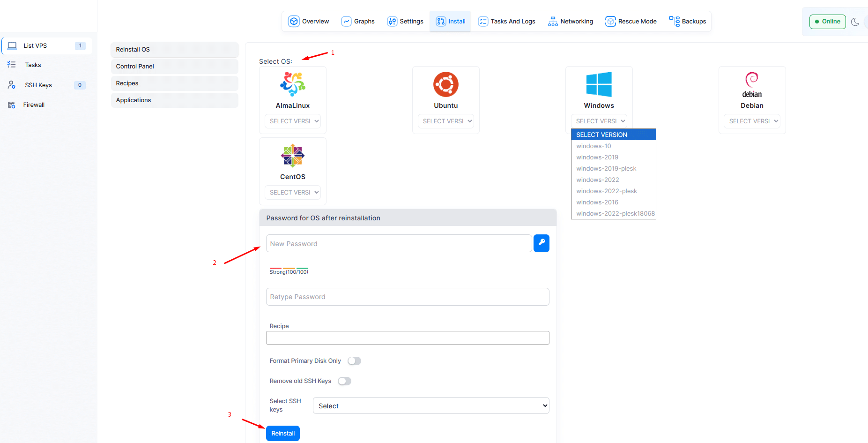Viewport: 868px width, 443px height.
Task: Open the Select SSH keys dropdown
Action: coord(430,406)
